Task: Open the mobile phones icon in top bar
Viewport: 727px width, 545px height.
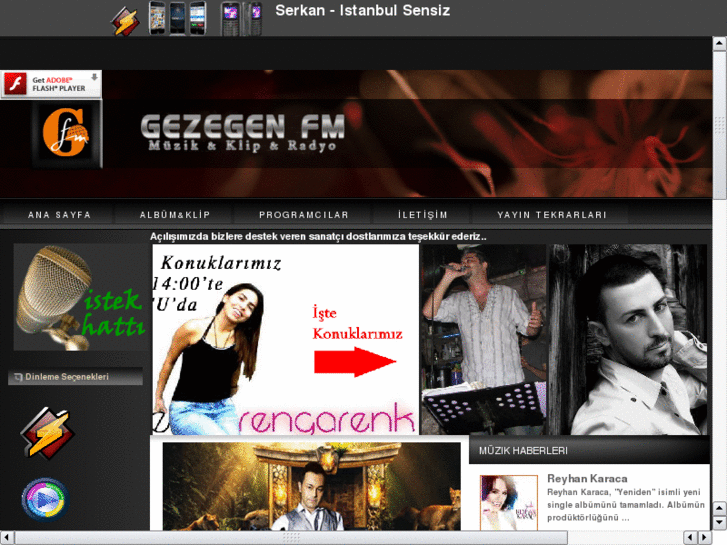Action: 241,19
